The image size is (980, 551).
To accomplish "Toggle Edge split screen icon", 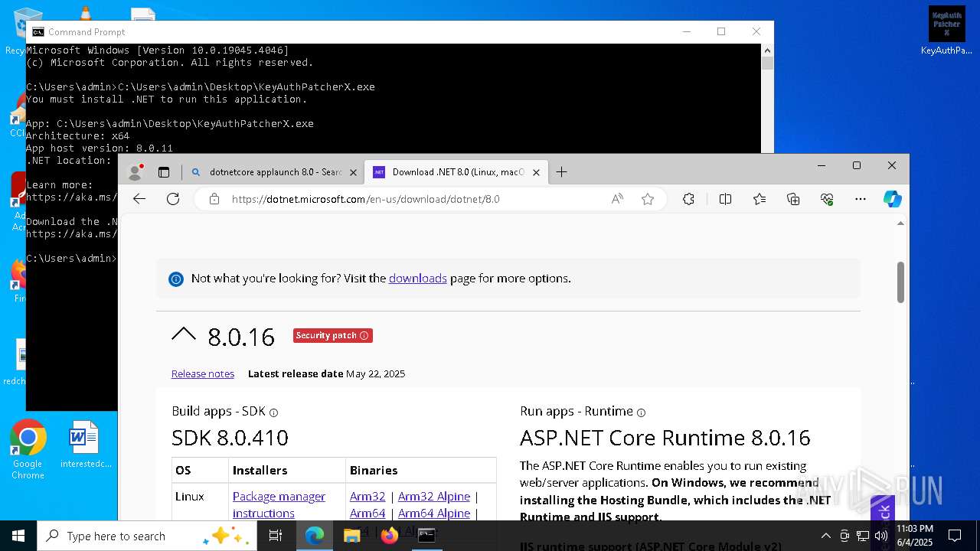I will pos(725,199).
